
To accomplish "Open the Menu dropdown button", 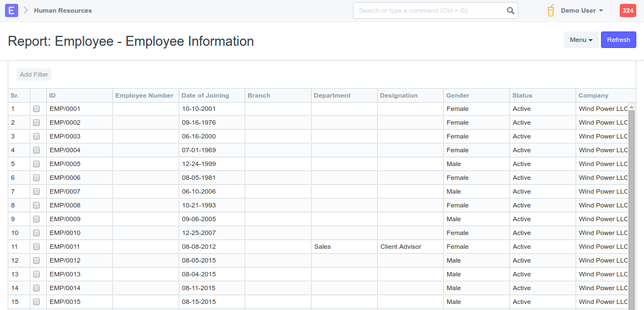I will click(x=581, y=40).
